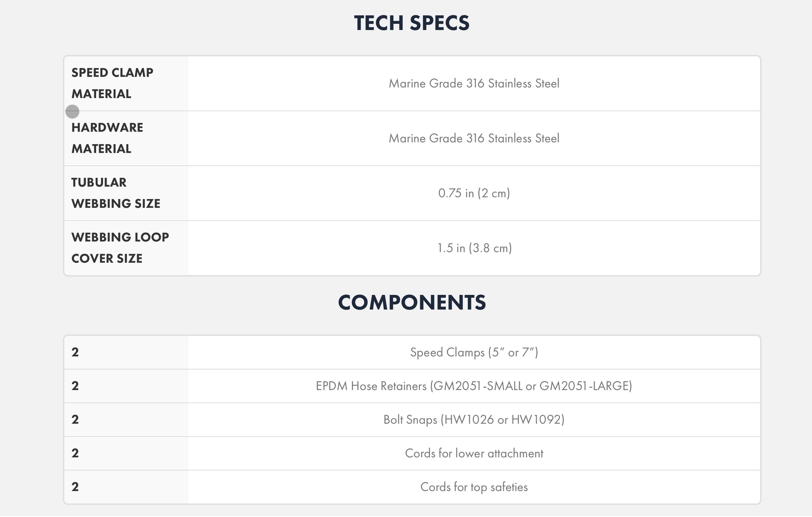Click the 1.5 in (3.8 cm) value

474,248
